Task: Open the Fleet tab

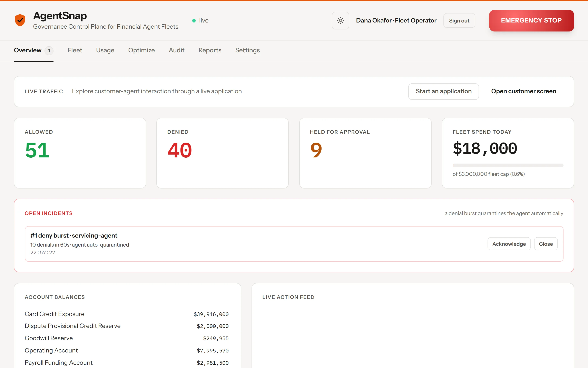Action: pos(75,50)
